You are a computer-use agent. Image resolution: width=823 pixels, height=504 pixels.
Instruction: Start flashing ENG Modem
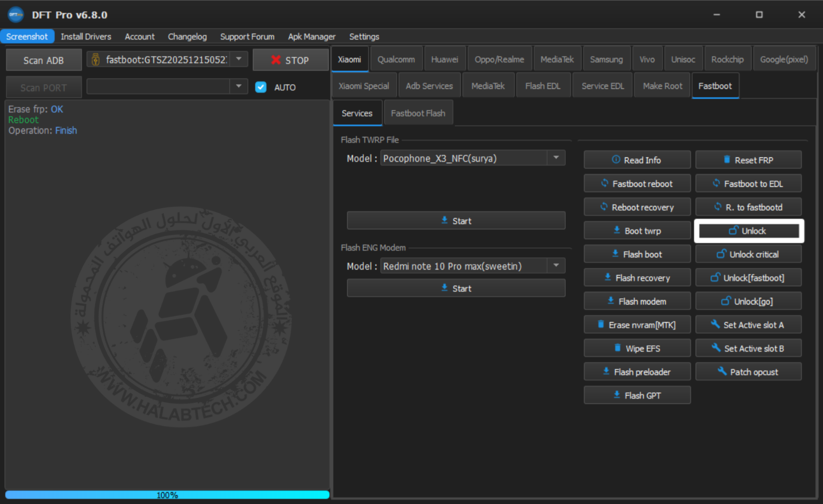[x=456, y=288]
